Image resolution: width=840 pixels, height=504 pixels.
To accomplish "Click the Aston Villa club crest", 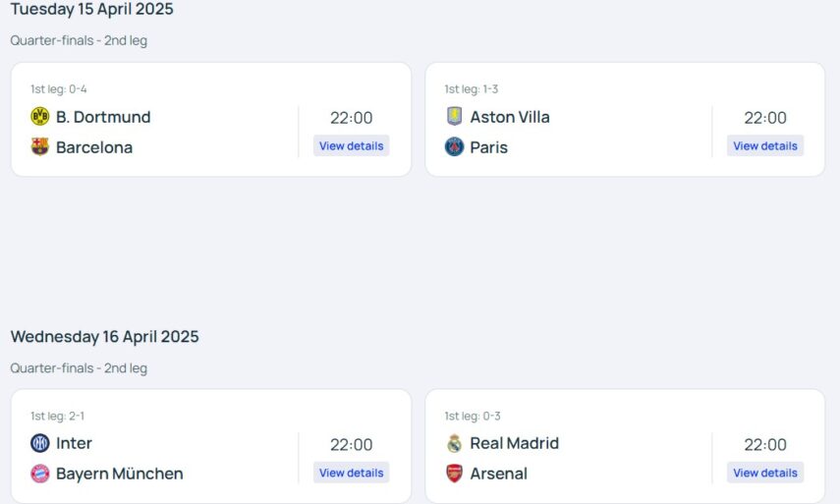I will click(x=454, y=117).
